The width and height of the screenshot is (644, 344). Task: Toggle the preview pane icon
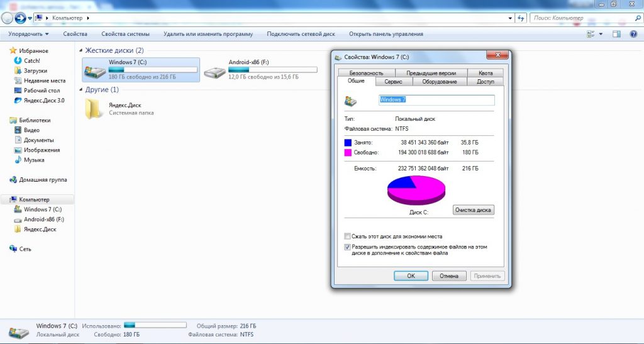(616, 34)
